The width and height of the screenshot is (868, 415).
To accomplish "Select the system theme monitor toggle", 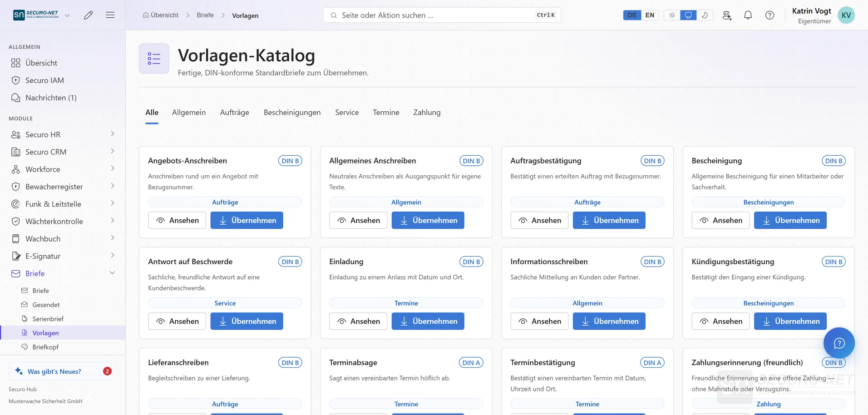I will 688,15.
